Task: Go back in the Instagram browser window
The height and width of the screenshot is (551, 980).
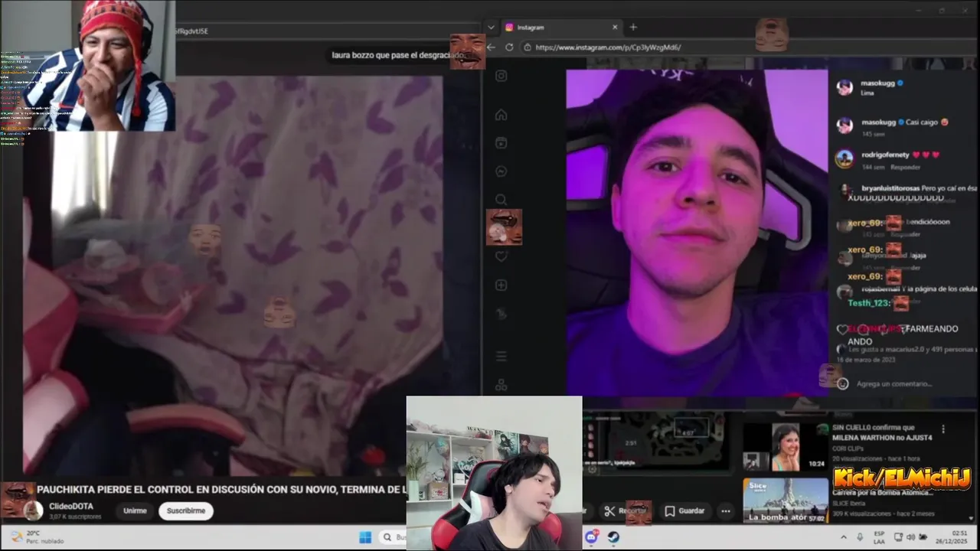Action: point(492,47)
